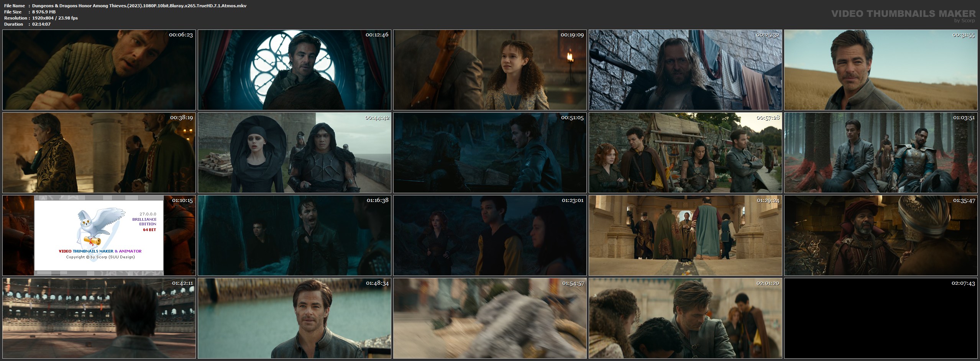Viewport: 980px width, 361px height.
Task: Click the File Size value 8 976.9 MB
Action: [44, 12]
